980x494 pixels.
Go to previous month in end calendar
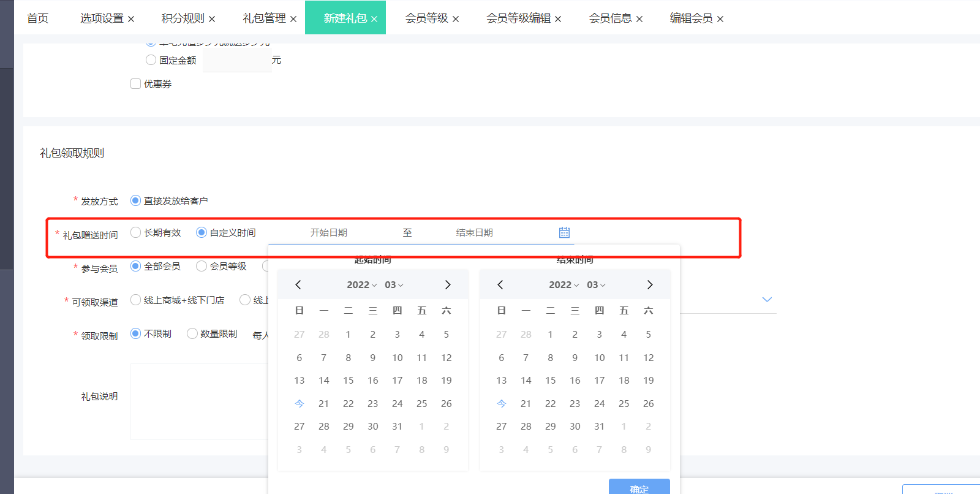(500, 284)
